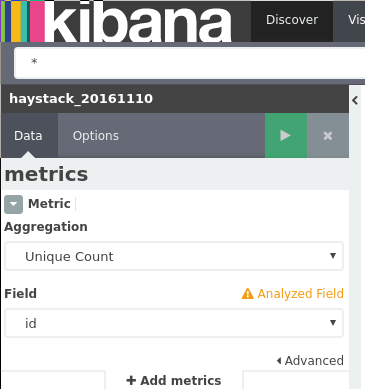Switch to the Options tab
The height and width of the screenshot is (389, 365).
tap(96, 136)
